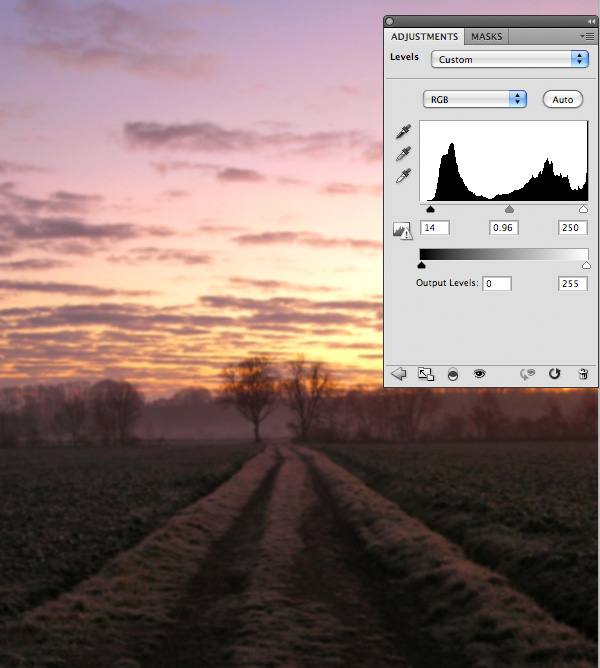600x668 pixels.
Task: Click the output gradient bar
Action: [x=504, y=254]
